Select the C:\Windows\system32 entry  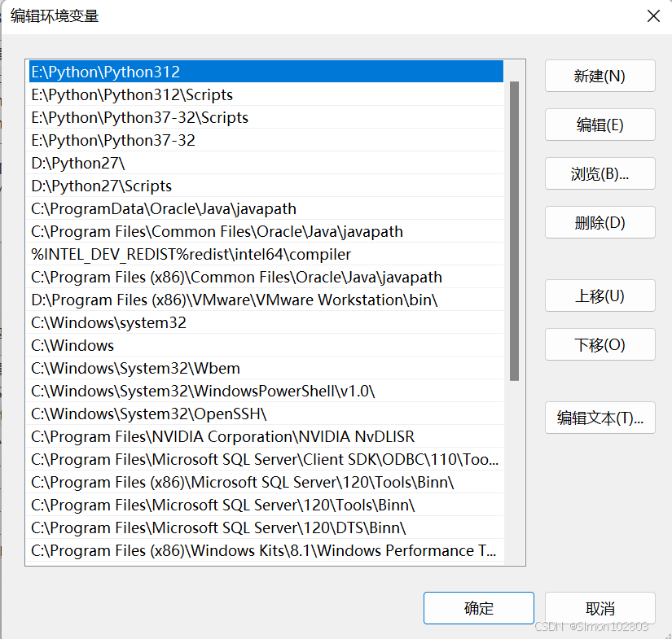(266, 322)
